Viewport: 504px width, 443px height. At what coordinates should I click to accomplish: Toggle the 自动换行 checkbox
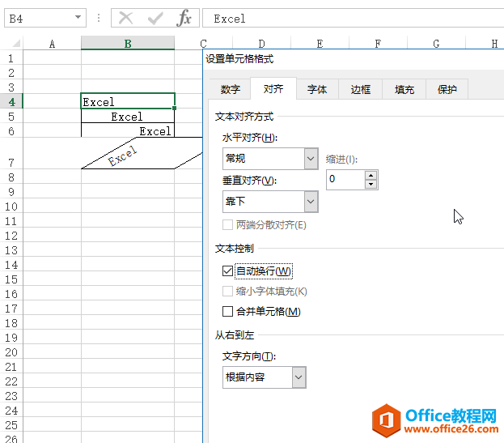(x=227, y=270)
